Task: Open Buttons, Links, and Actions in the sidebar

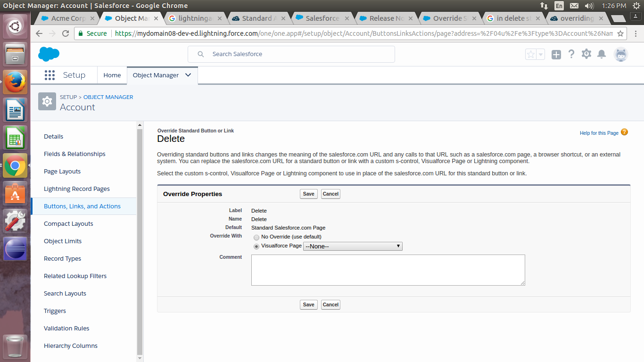Action: click(82, 206)
